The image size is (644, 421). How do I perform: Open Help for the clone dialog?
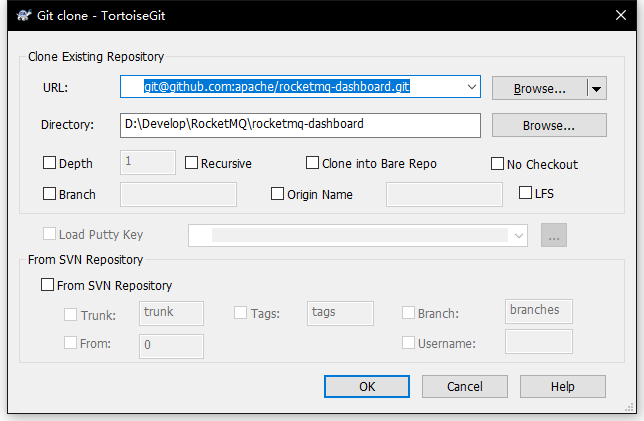pyautogui.click(x=563, y=386)
